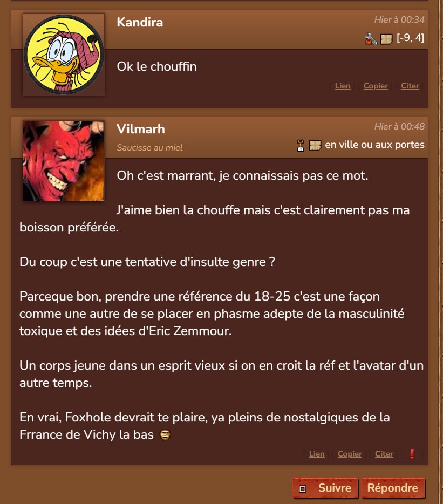Open the Kandira username profile
This screenshot has width=443, height=504.
140,22
